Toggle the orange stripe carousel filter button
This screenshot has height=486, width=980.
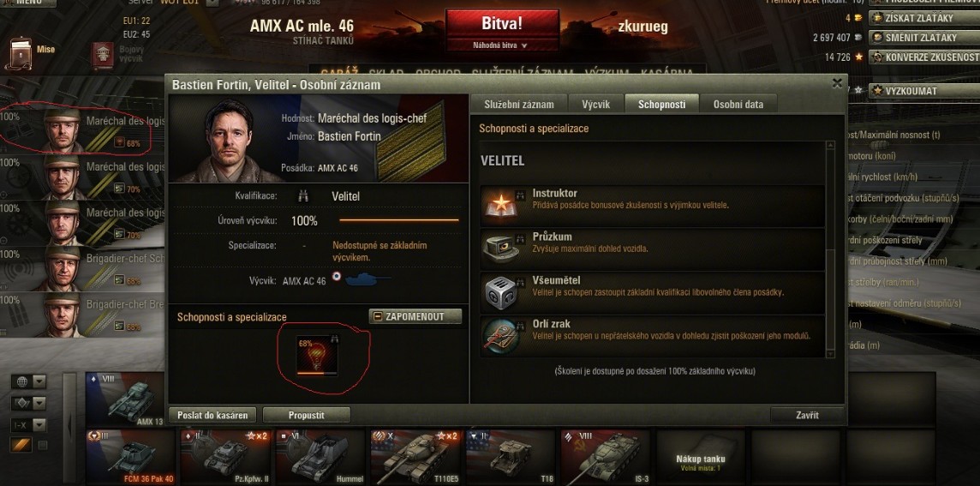pyautogui.click(x=21, y=446)
